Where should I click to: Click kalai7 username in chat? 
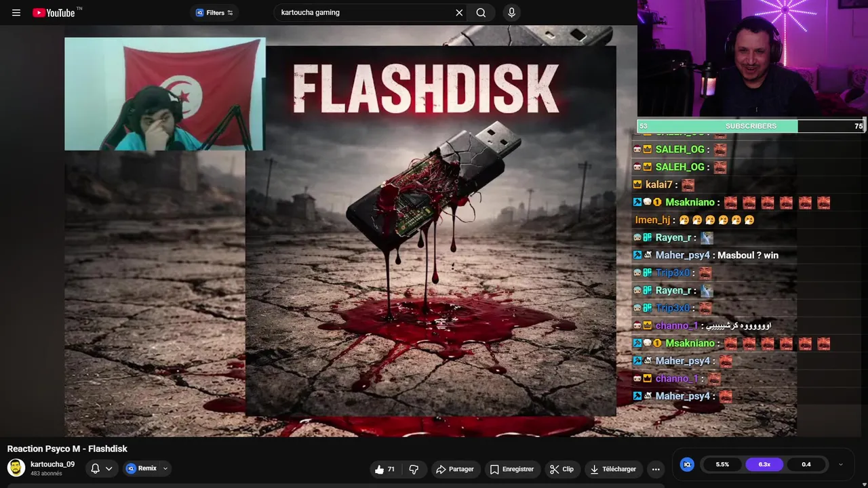click(658, 184)
